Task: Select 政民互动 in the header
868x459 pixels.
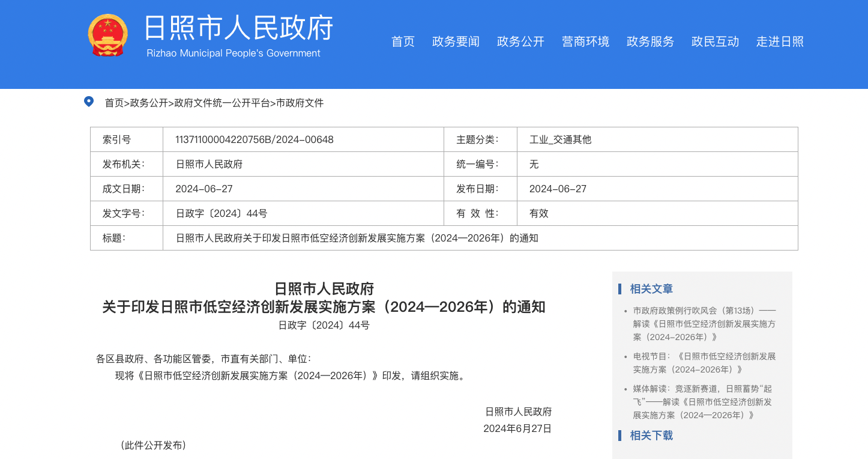Action: [715, 41]
